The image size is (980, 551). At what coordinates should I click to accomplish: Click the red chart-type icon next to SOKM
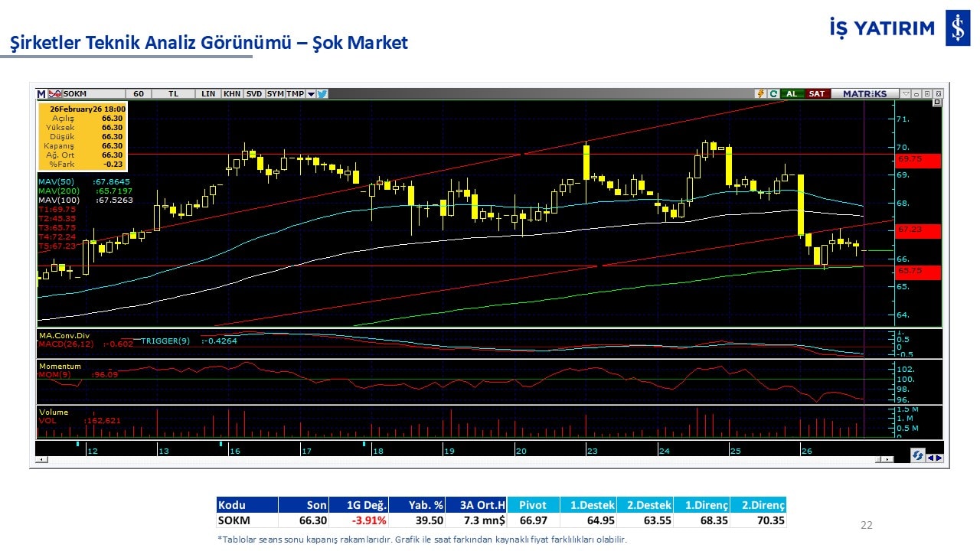(x=55, y=94)
